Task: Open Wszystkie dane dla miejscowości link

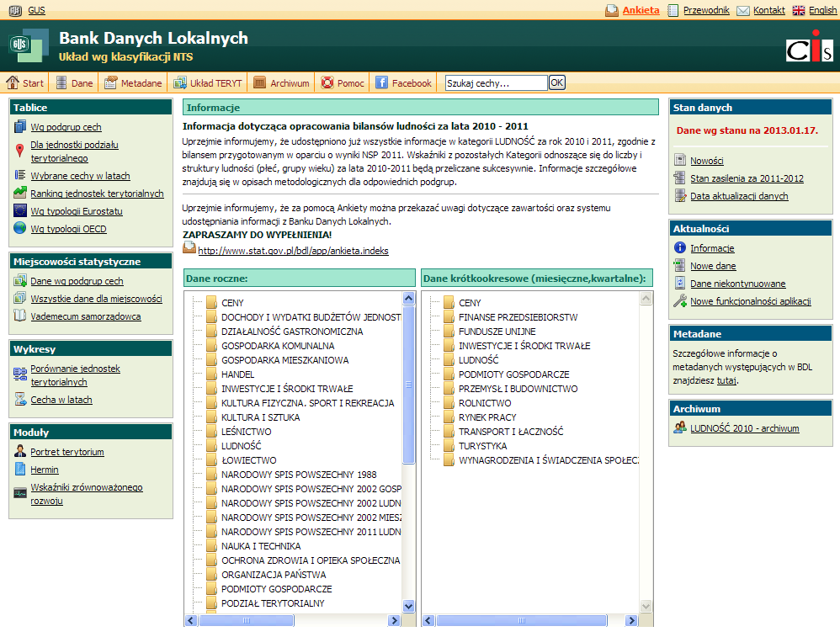Action: point(96,299)
